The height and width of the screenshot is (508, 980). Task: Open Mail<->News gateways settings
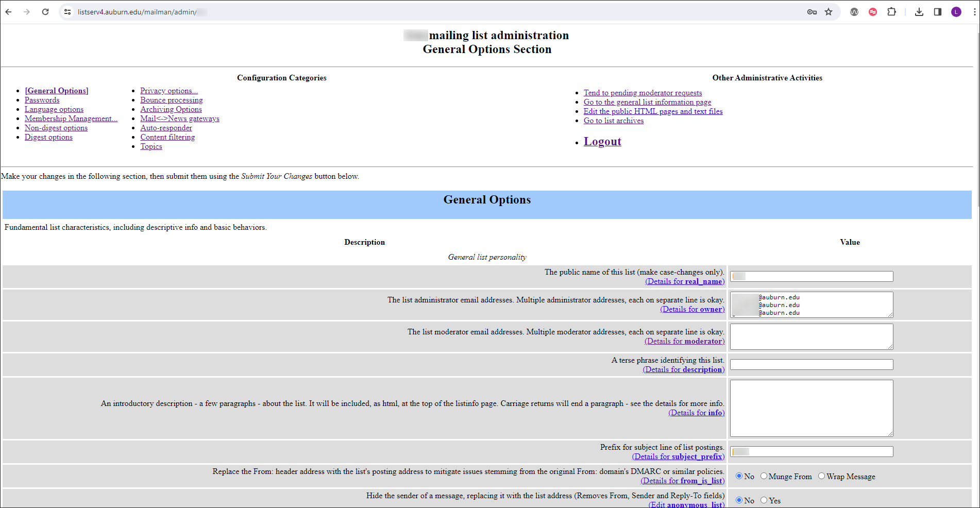179,118
